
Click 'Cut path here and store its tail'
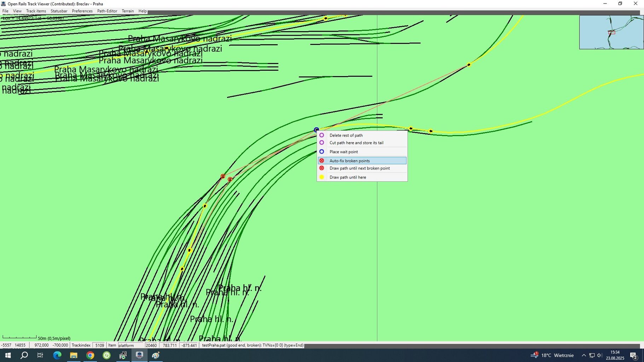click(x=356, y=143)
